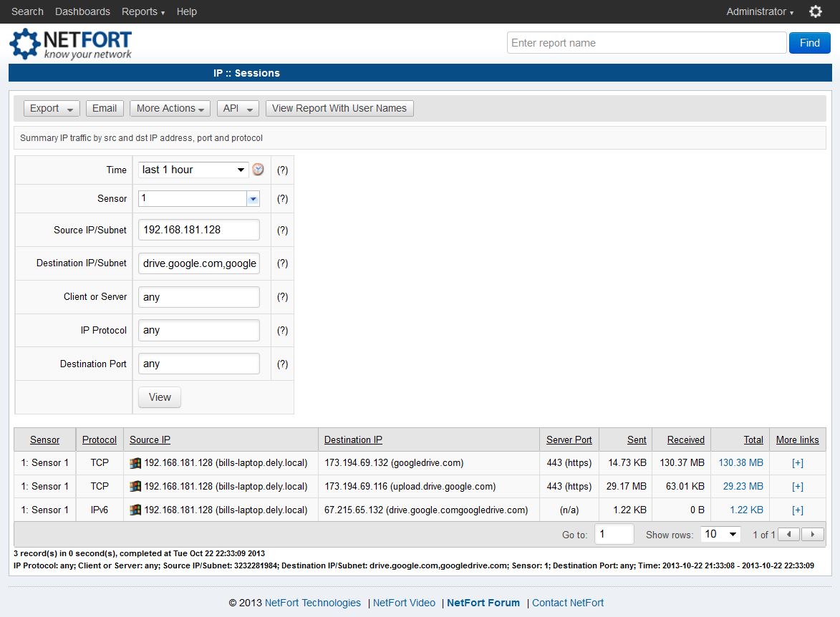Viewport: 840px width, 617px height.
Task: Open the API dropdown
Action: (x=238, y=108)
